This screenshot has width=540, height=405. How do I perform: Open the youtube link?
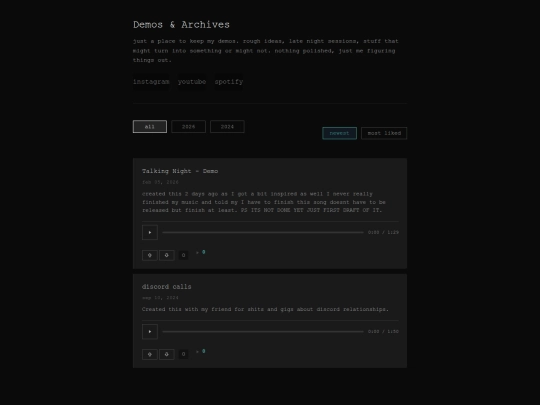(192, 82)
